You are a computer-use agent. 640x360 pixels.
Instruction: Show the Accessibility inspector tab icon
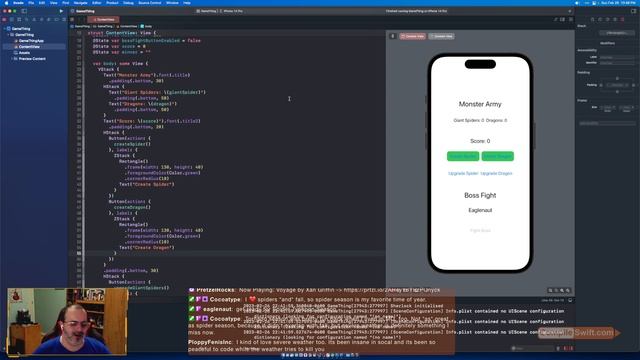click(615, 19)
